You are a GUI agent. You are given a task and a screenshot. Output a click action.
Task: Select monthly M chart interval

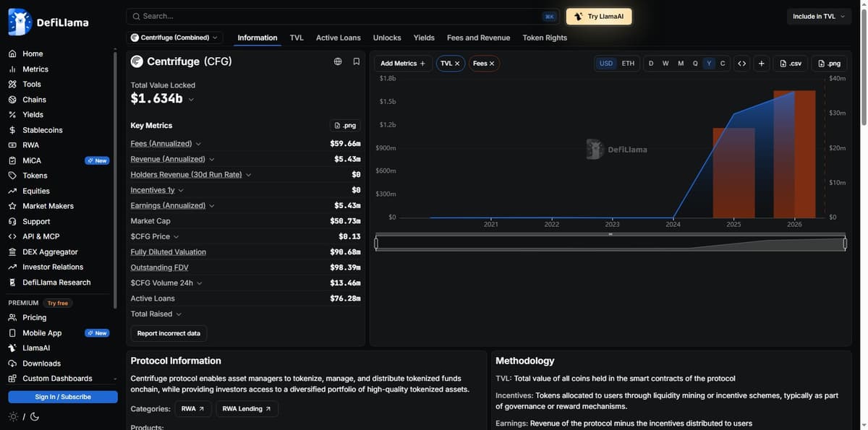coord(681,64)
